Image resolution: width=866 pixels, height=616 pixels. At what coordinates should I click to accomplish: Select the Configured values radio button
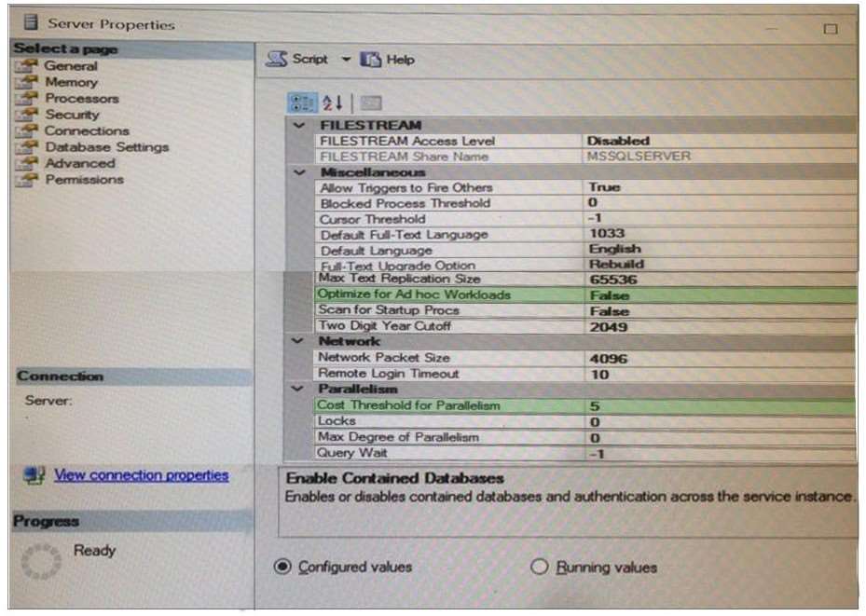tap(282, 567)
